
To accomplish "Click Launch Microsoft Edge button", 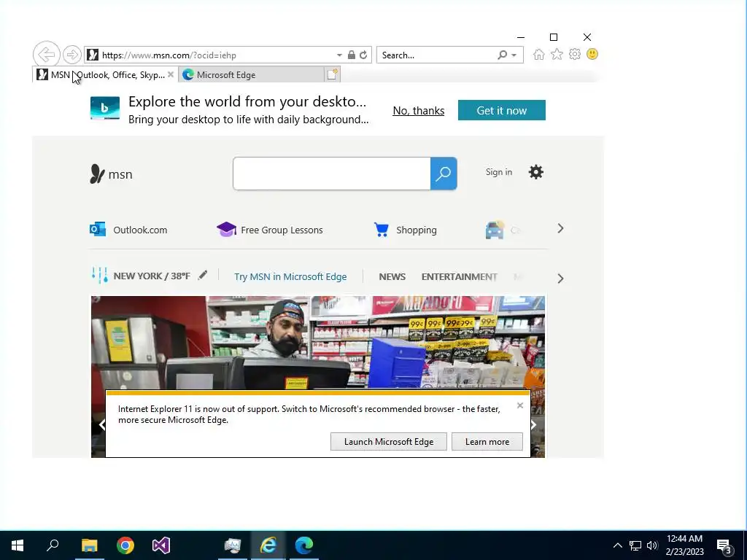I will pyautogui.click(x=389, y=441).
